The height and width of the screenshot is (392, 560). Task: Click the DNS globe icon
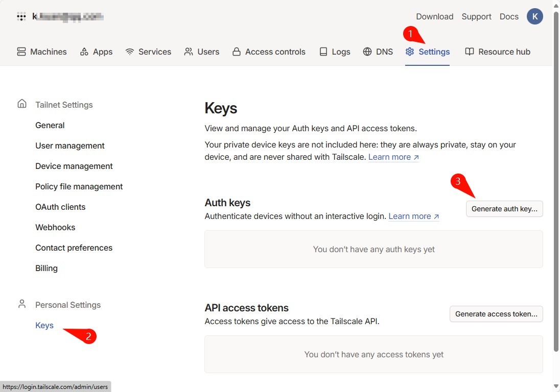(x=367, y=52)
